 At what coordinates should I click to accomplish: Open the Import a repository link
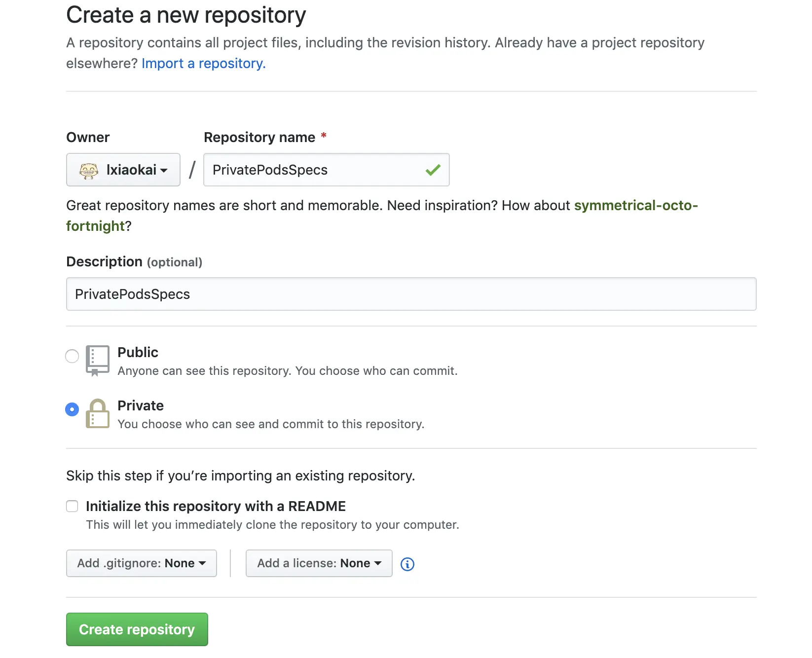tap(203, 64)
